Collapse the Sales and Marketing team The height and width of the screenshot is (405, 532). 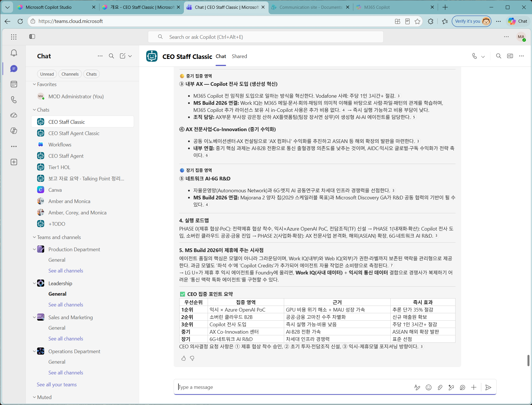click(34, 317)
